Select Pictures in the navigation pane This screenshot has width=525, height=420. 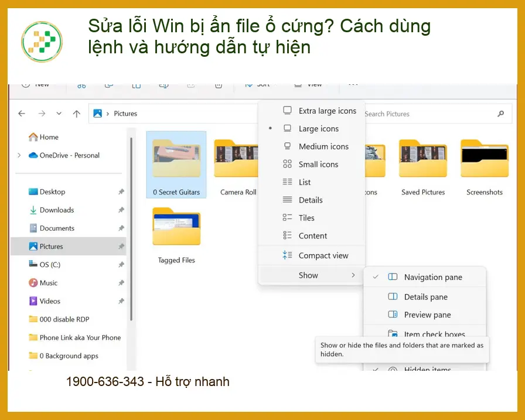coord(69,246)
